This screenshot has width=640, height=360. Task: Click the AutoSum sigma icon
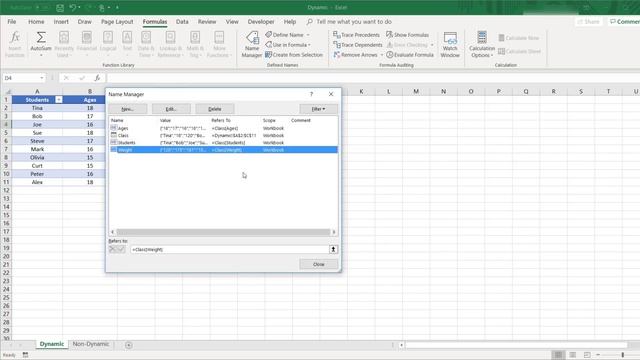pyautogui.click(x=41, y=38)
